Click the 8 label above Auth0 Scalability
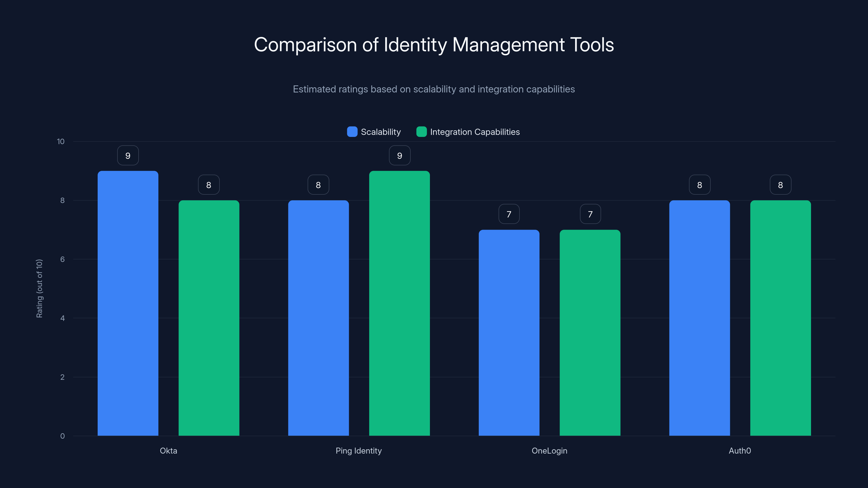This screenshot has height=488, width=868. coord(700,185)
